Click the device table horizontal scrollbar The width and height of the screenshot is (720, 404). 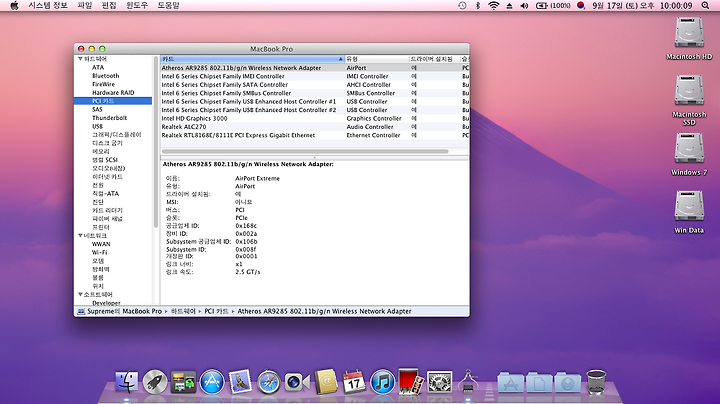[x=305, y=151]
